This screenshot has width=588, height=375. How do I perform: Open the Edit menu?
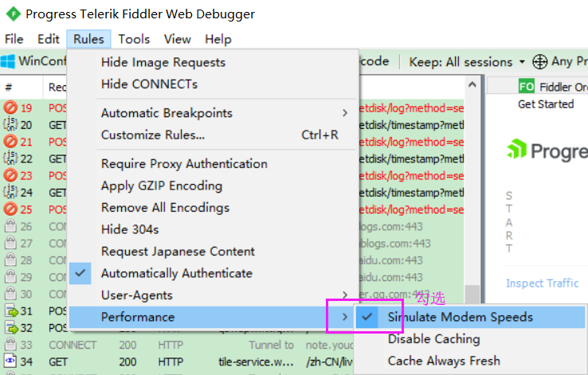[x=49, y=39]
